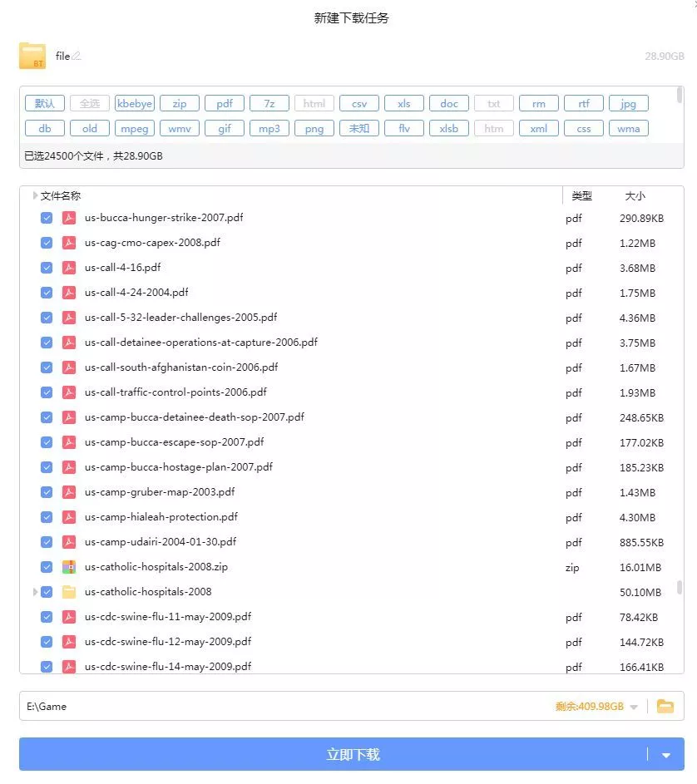Image resolution: width=697 pixels, height=784 pixels.
Task: Open the dropdown arrow beside 立即下载
Action: click(665, 755)
